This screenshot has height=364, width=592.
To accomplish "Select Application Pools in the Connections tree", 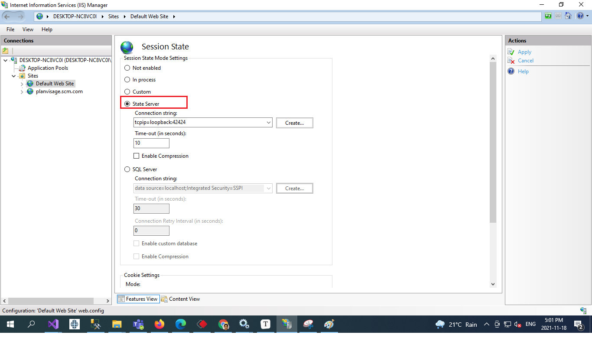I will point(48,68).
